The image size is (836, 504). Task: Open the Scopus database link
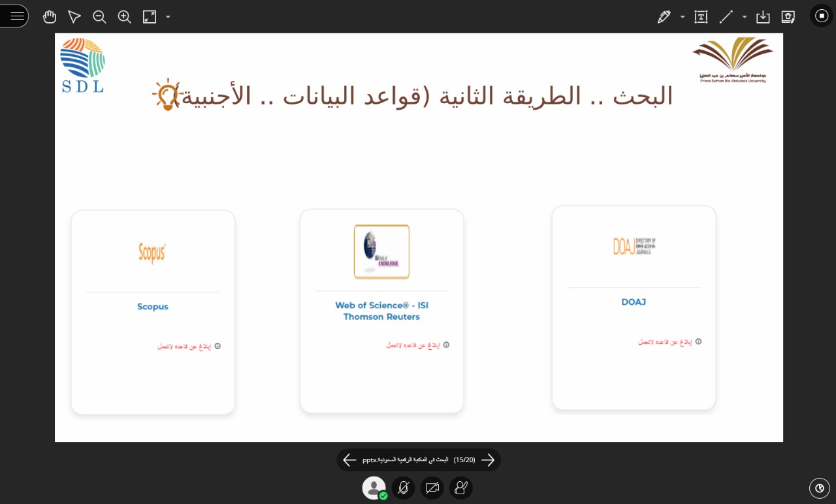coord(153,307)
